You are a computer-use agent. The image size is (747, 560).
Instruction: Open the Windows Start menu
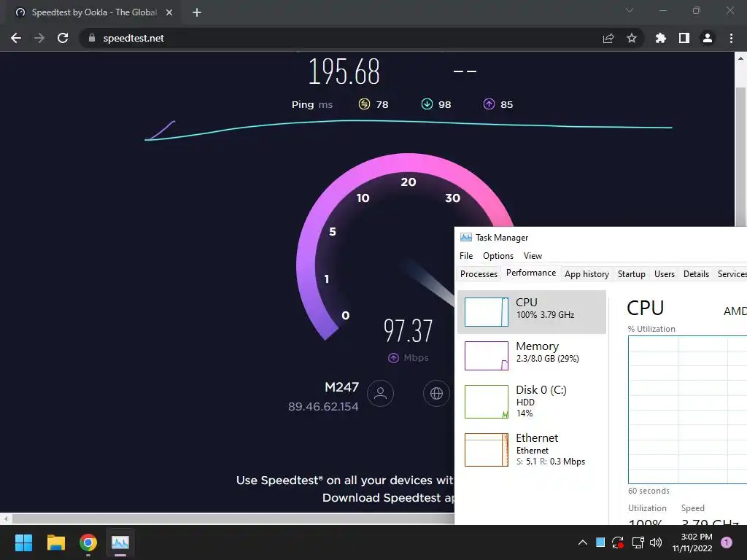(x=23, y=542)
